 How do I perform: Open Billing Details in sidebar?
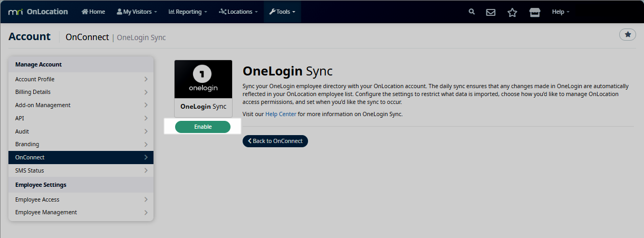(81, 92)
